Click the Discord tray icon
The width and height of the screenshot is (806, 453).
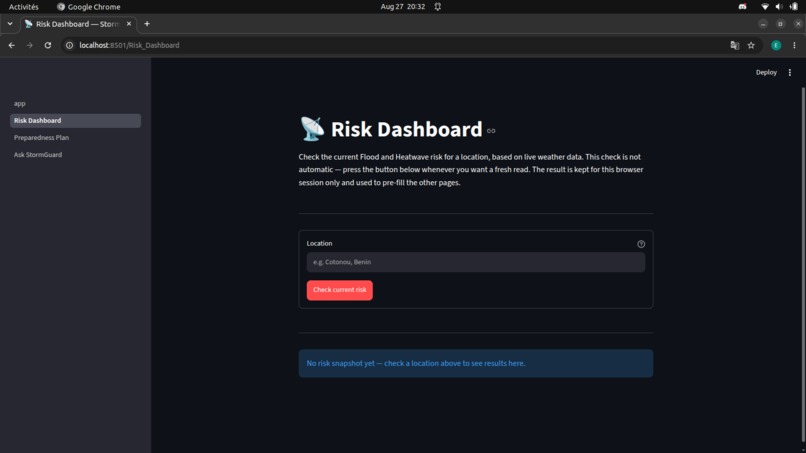click(x=742, y=7)
